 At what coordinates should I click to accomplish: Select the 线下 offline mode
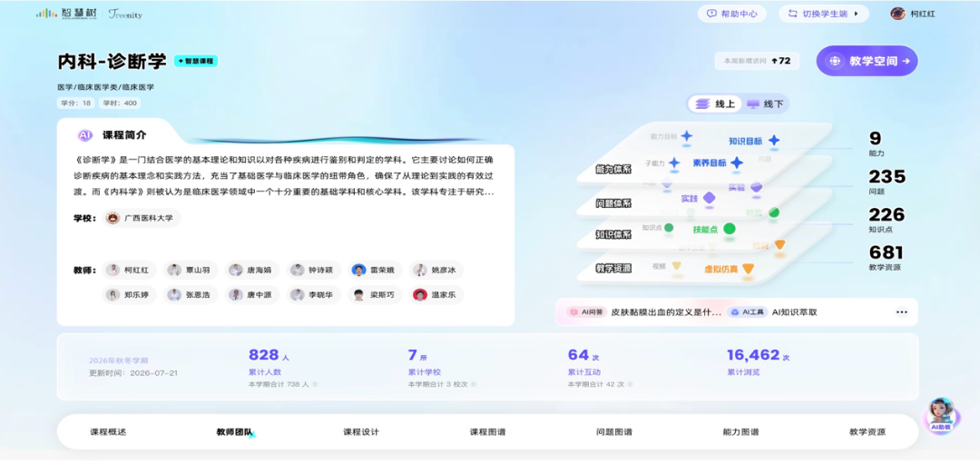pyautogui.click(x=766, y=104)
